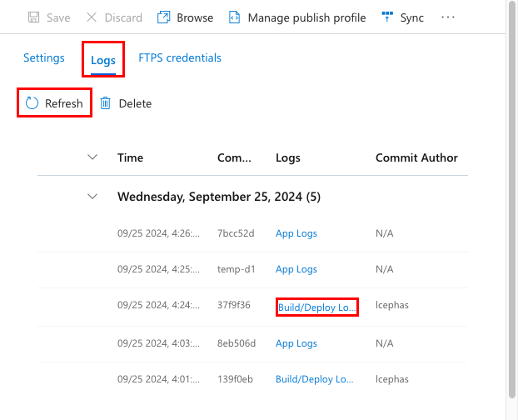Click the Manage publish profile icon
The width and height of the screenshot is (518, 420).
[235, 17]
